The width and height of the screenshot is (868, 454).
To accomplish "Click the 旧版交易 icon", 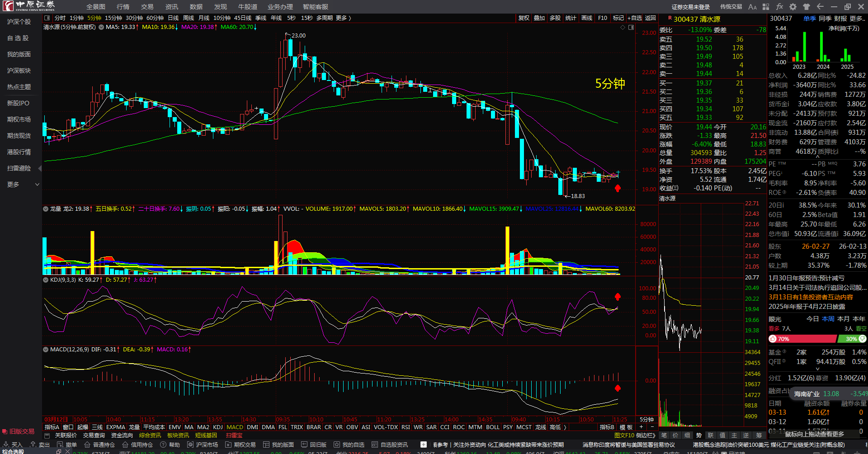I will pyautogui.click(x=5, y=431).
